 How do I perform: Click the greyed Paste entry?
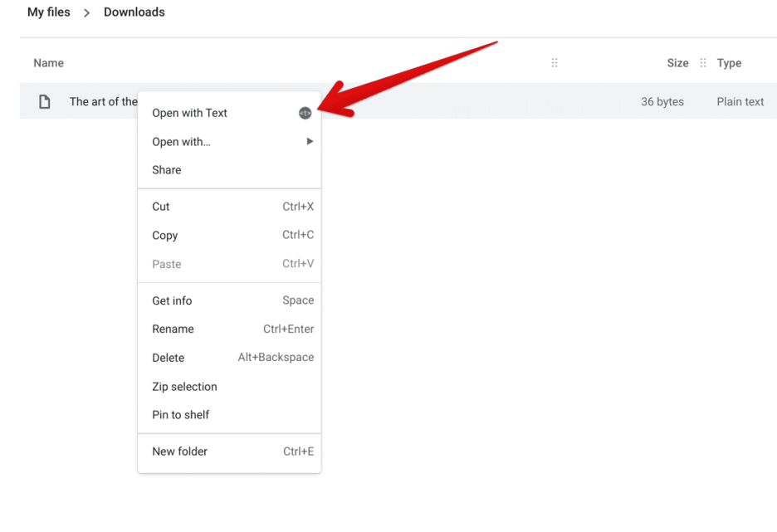229,264
